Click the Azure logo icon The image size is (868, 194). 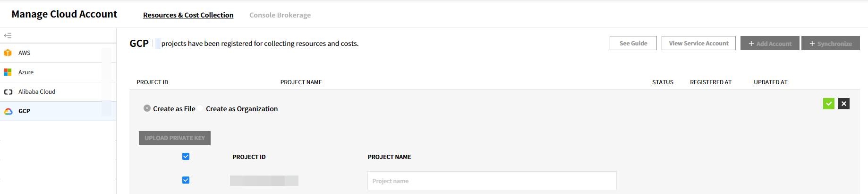click(8, 72)
